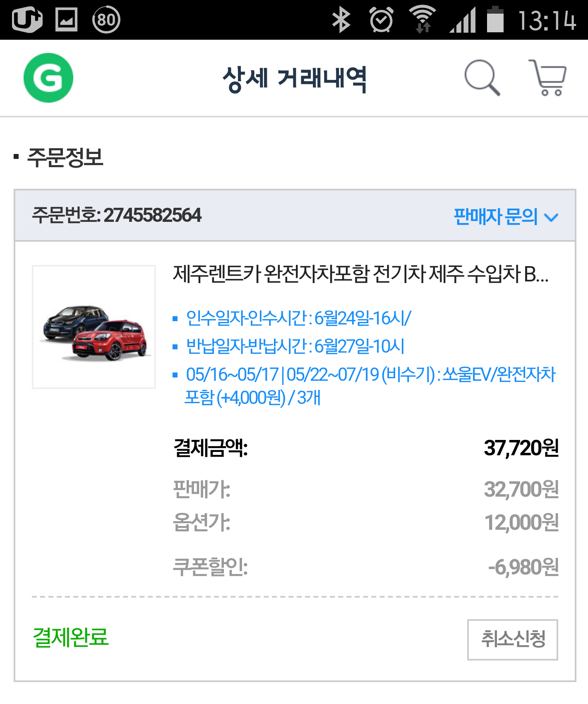The width and height of the screenshot is (588, 704).
Task: Open the 제주렌트카 product title link
Action: (x=360, y=274)
